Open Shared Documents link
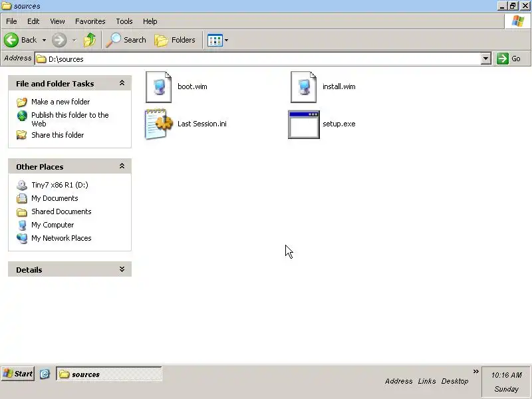 [x=61, y=211]
